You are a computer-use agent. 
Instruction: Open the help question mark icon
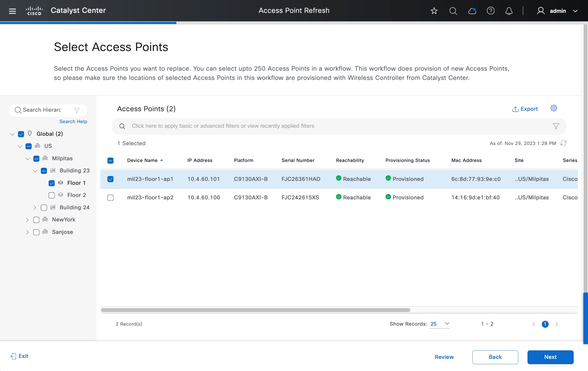(491, 11)
